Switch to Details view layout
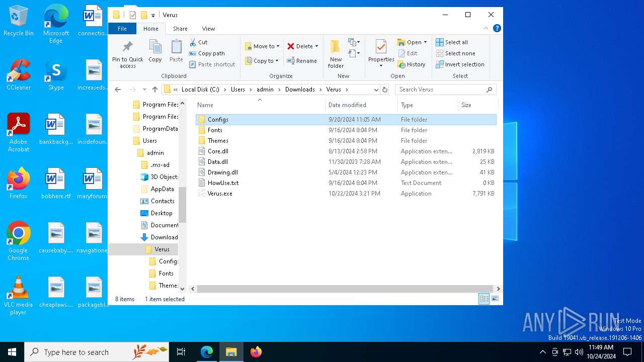Viewport: 644px width, 362px height. tap(484, 299)
